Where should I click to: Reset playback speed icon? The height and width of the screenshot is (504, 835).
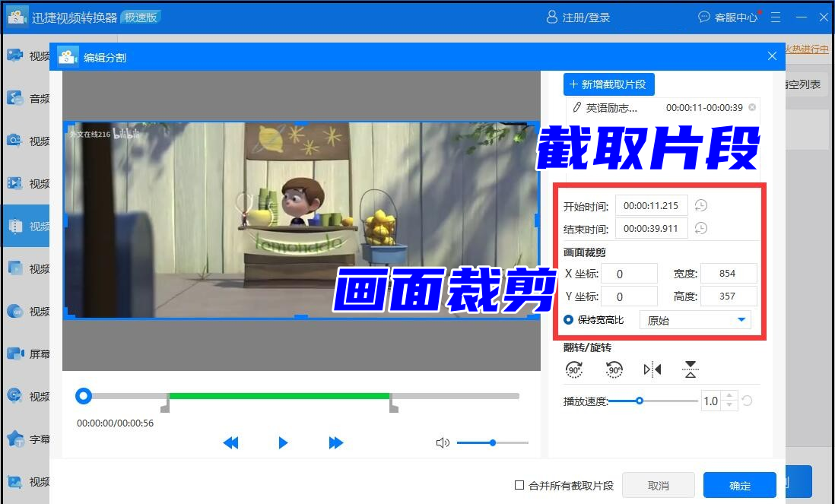click(747, 401)
